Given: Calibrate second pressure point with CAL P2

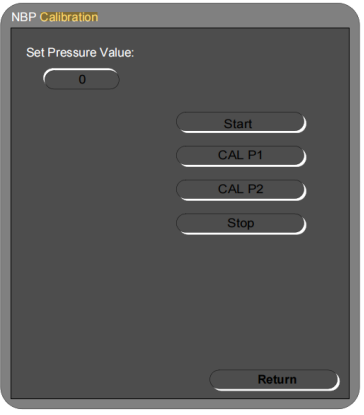Looking at the screenshot, I should pyautogui.click(x=241, y=190).
